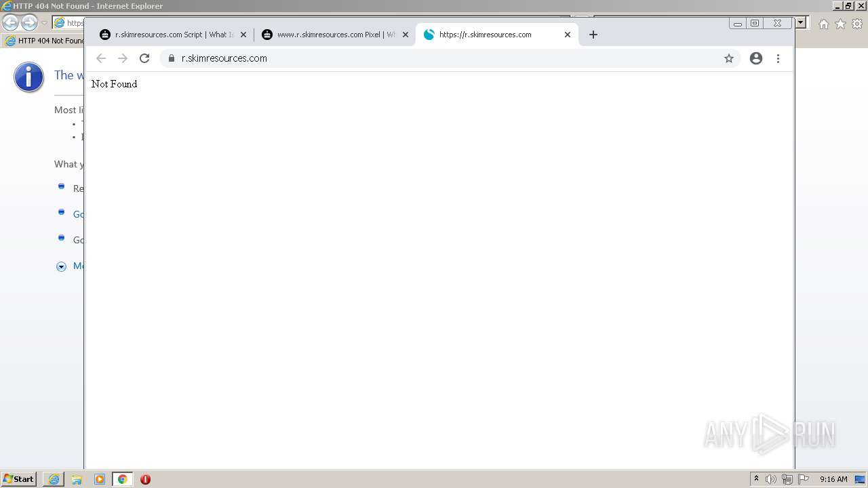Click the red stop-sign taskbar icon
Viewport: 868px width, 488px height.
145,479
